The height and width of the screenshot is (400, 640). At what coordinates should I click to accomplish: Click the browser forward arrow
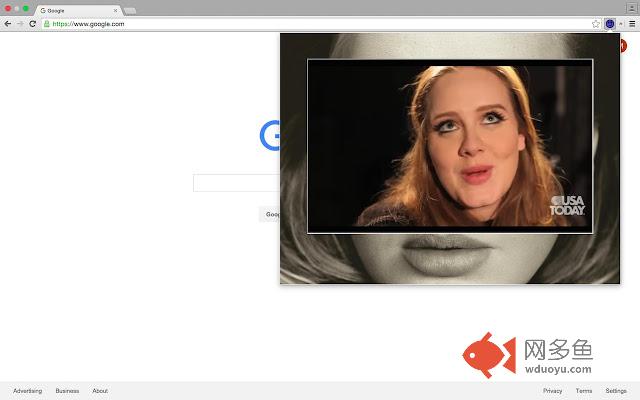[x=20, y=24]
